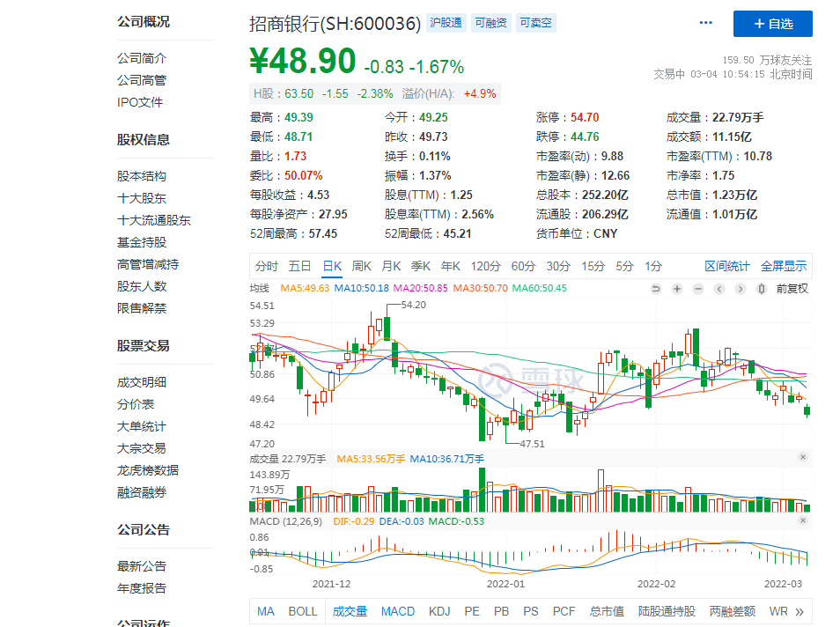Open 公司高管 in sidebar

(x=142, y=80)
